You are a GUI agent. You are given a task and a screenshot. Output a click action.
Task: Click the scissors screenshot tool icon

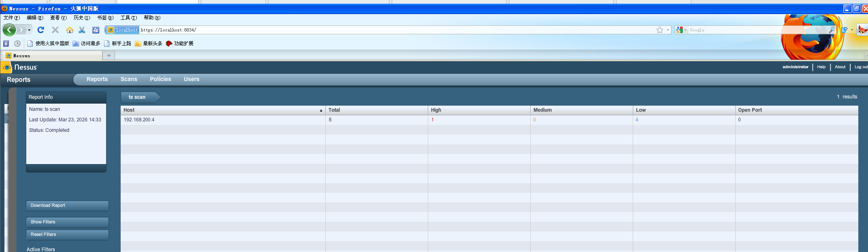82,30
